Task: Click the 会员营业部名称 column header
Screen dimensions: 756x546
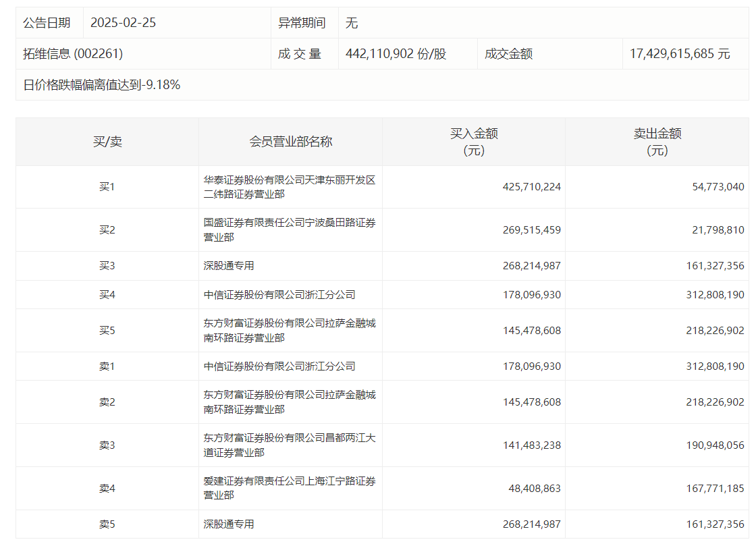Action: [x=291, y=142]
